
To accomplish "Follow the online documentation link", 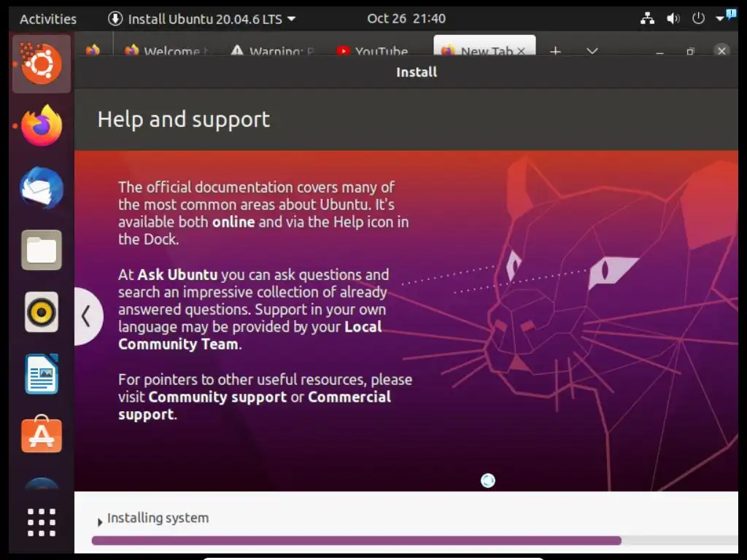I will coord(233,222).
